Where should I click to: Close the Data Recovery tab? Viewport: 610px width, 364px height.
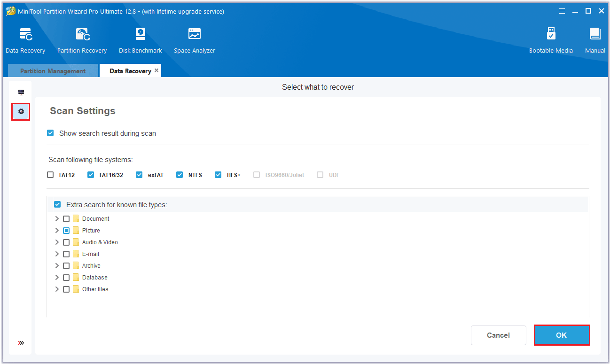pyautogui.click(x=156, y=70)
